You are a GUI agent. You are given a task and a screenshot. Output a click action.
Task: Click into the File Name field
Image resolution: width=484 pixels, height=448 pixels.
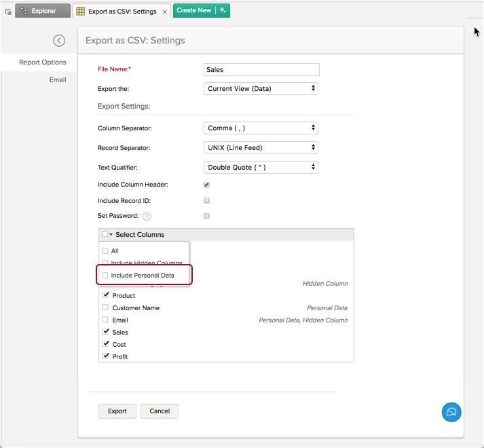tap(261, 70)
